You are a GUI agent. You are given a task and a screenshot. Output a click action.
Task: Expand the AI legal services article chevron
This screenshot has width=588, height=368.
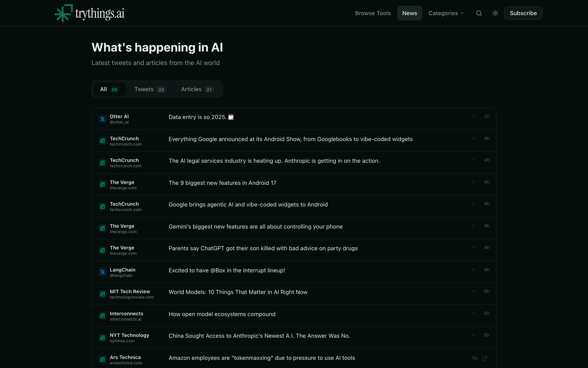click(473, 160)
